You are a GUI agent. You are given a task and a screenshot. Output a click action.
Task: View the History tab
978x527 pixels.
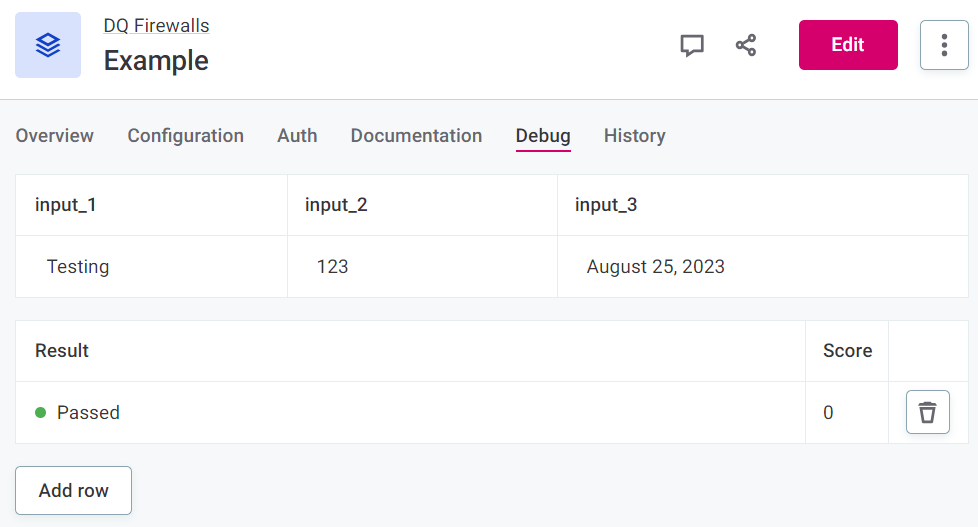click(x=634, y=136)
